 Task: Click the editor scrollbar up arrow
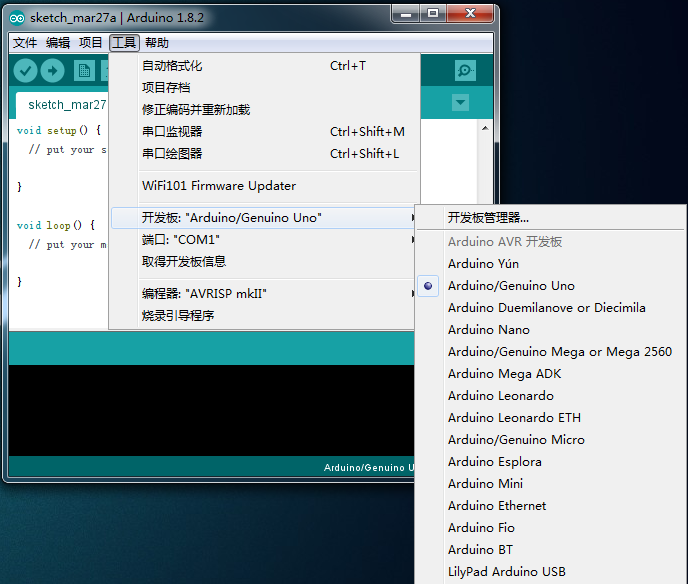[x=485, y=128]
